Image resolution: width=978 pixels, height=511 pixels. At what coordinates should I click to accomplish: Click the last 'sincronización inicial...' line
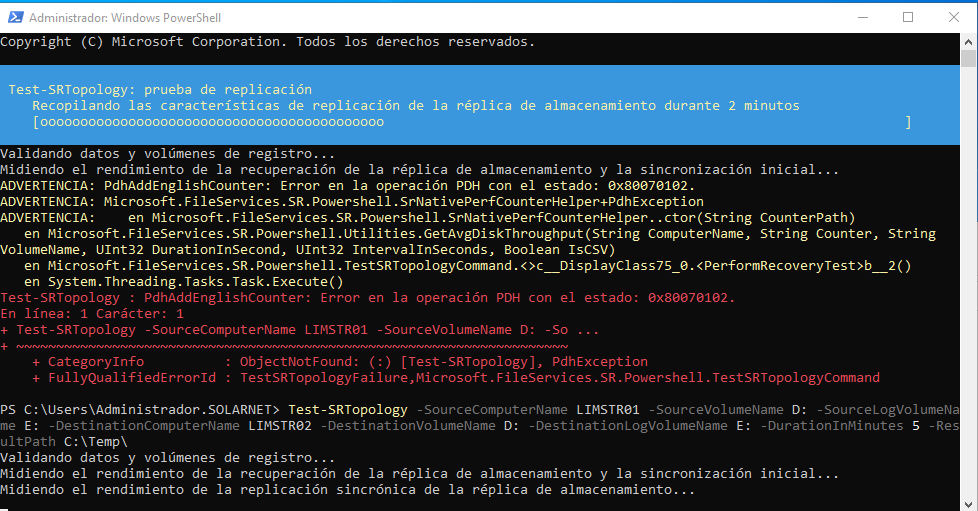419,474
